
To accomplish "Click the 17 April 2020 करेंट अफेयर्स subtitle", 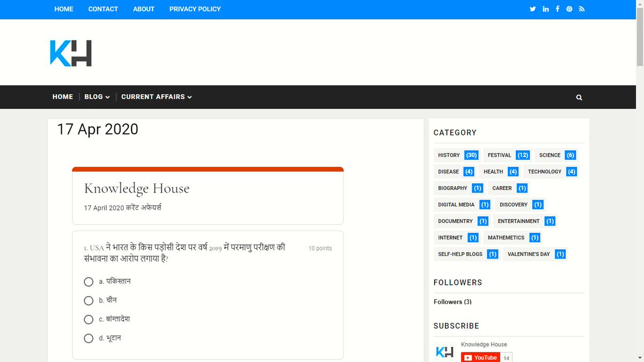I will click(123, 208).
